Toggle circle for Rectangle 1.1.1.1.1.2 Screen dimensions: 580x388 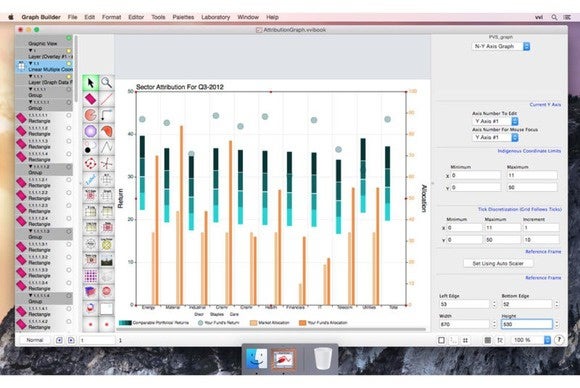(69, 128)
